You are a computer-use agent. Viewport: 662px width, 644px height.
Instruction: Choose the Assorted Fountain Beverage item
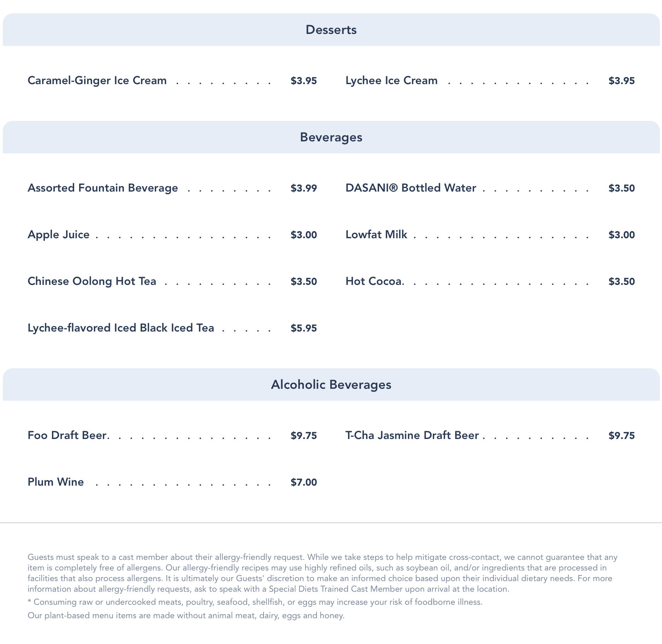pos(103,188)
